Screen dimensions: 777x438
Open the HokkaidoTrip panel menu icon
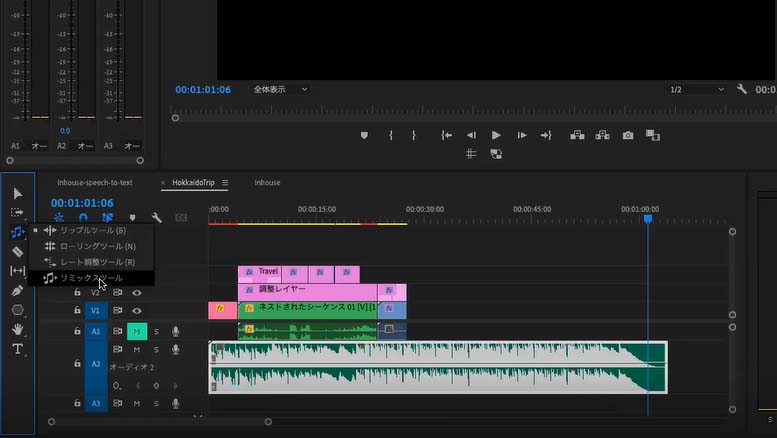225,182
